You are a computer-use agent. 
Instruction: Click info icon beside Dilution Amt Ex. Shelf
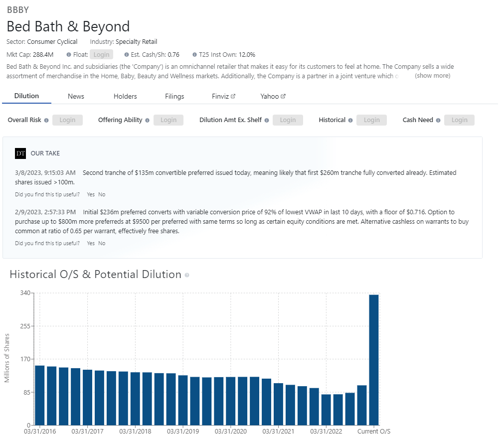tap(267, 120)
